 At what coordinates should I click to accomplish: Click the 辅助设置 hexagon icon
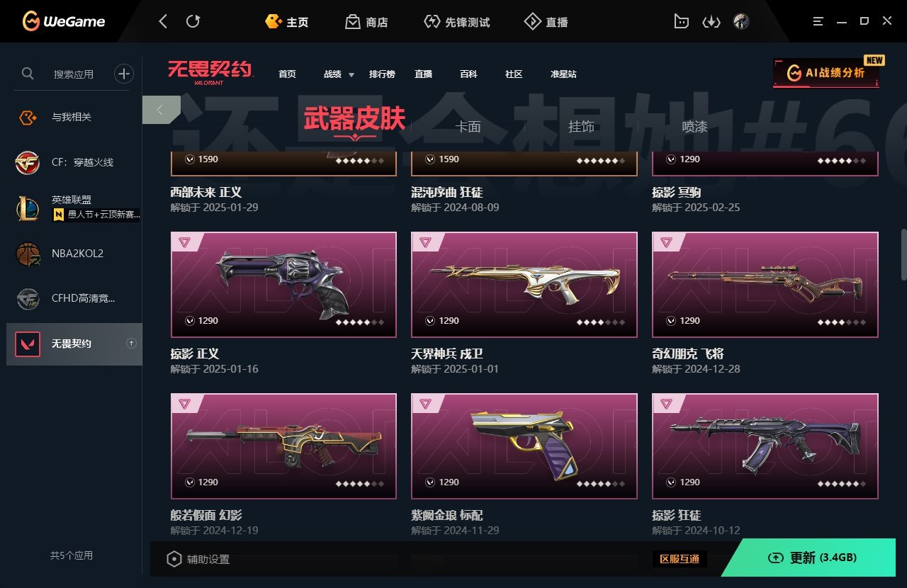pyautogui.click(x=174, y=560)
